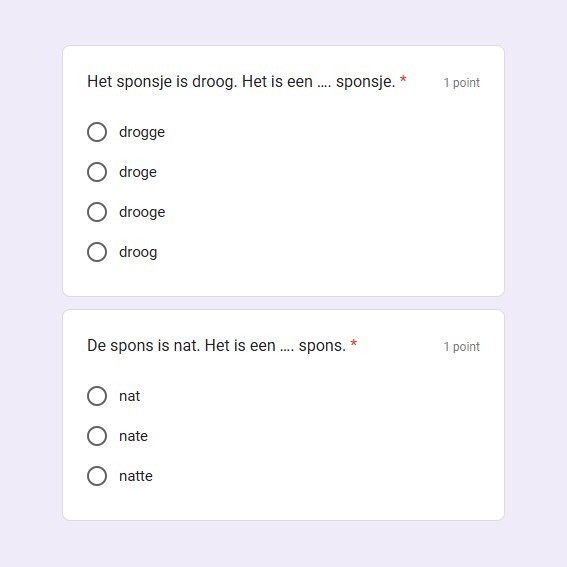
Task: Click the 'nat' answer label text
Action: click(129, 396)
